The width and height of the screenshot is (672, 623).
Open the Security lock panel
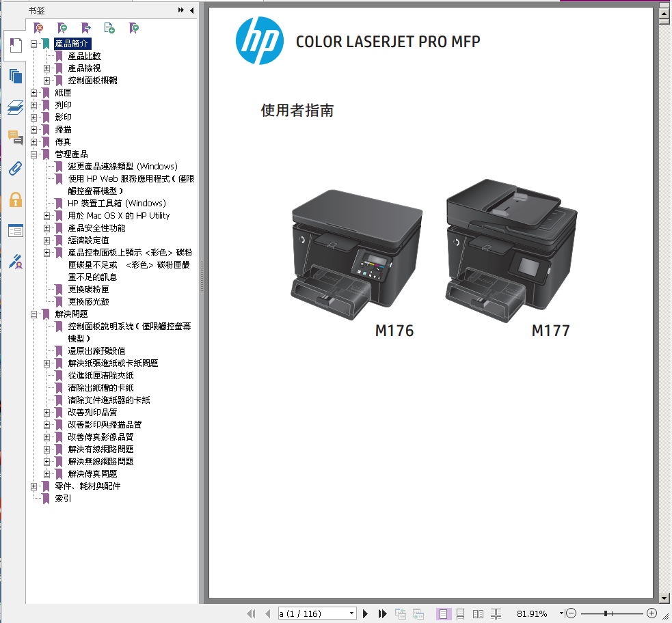pyautogui.click(x=16, y=199)
